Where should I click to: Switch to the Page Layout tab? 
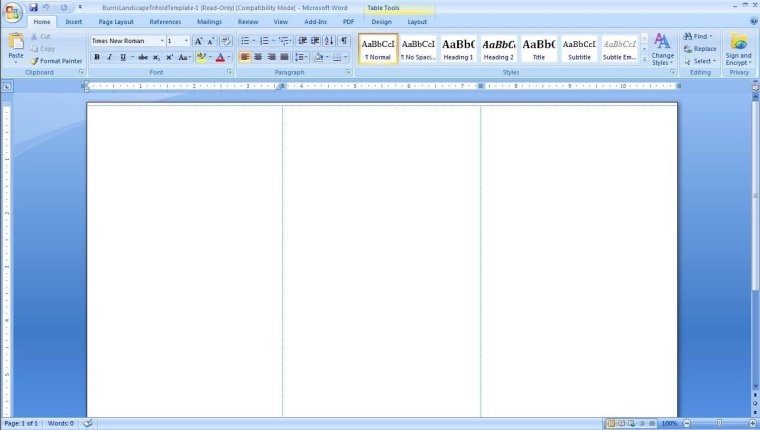pyautogui.click(x=116, y=21)
